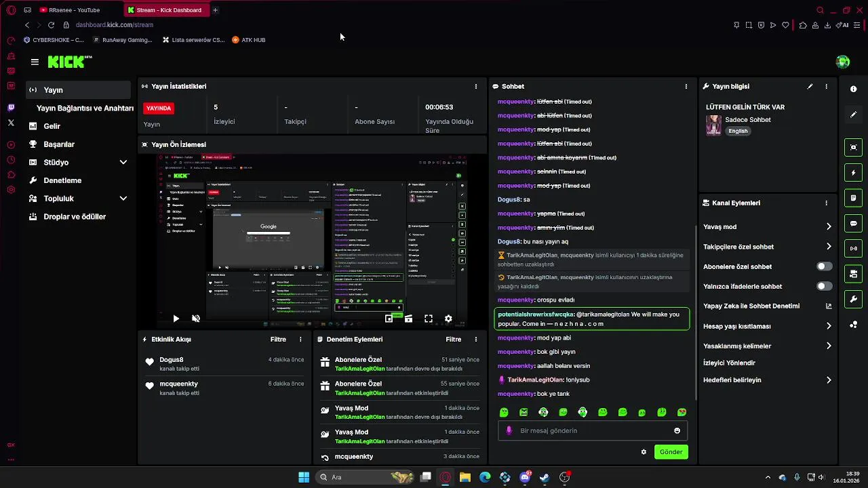Screen dimensions: 868x488
Task: Open Windows Start menu
Action: click(304, 477)
